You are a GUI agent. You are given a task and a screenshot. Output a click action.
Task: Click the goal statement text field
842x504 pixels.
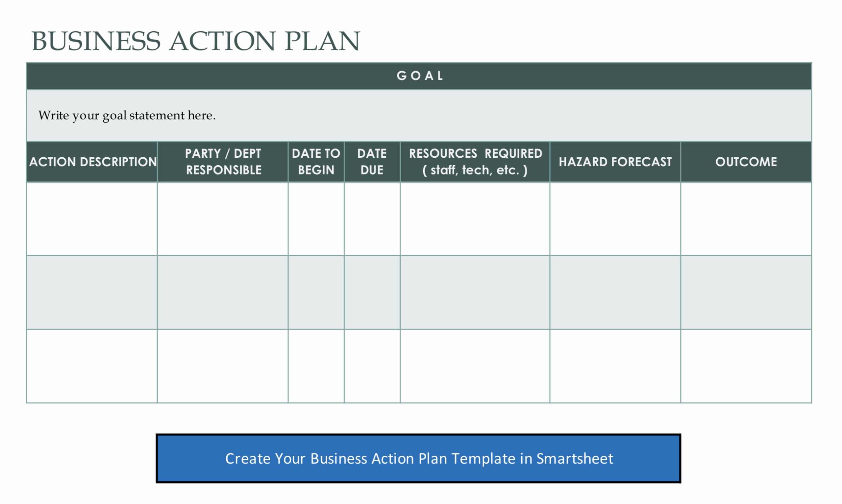pos(418,115)
